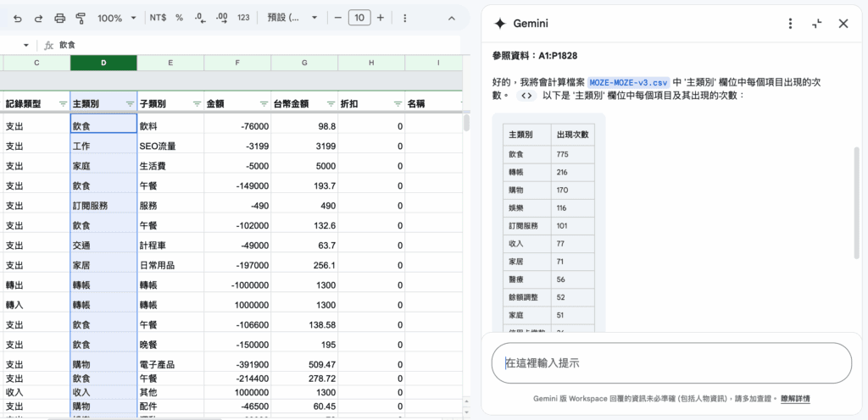This screenshot has width=868, height=420.
Task: Click 餘額調整 row in Gemini table
Action: pos(548,297)
